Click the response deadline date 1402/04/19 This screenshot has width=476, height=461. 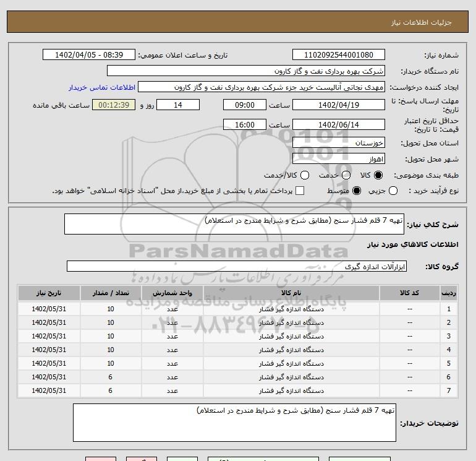coord(339,105)
